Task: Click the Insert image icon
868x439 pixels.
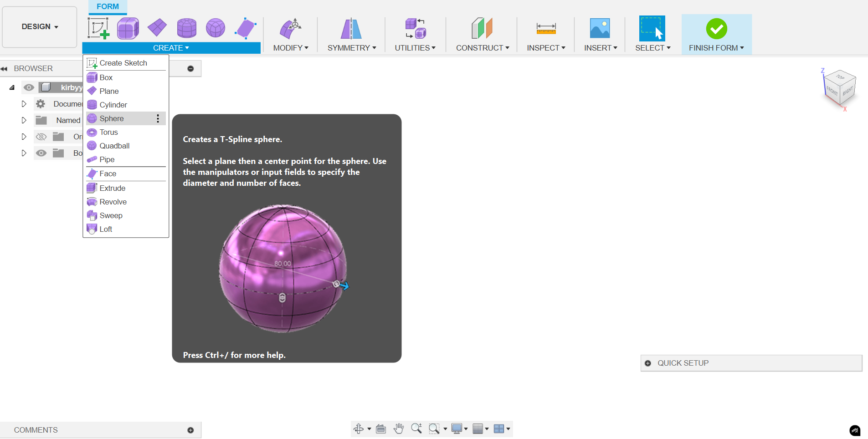Action: (600, 28)
